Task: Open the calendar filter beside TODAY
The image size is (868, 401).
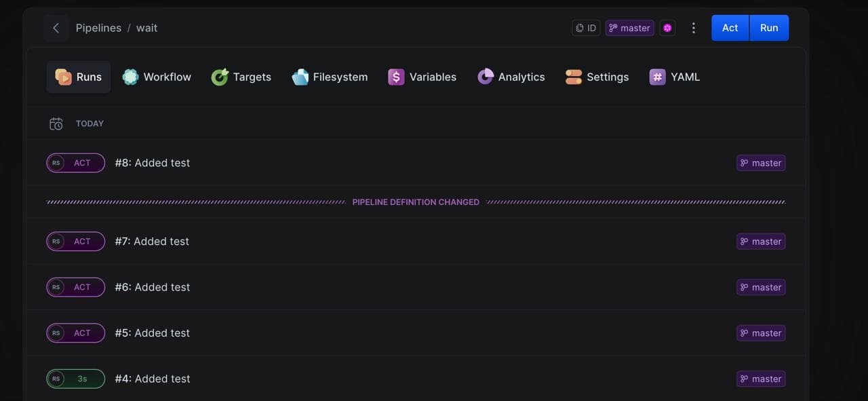Action: point(56,123)
